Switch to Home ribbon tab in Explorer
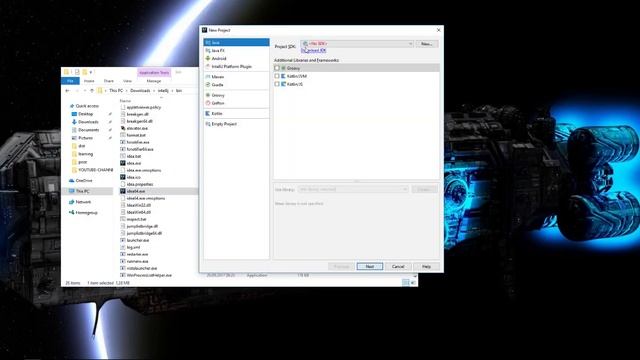 (89, 81)
